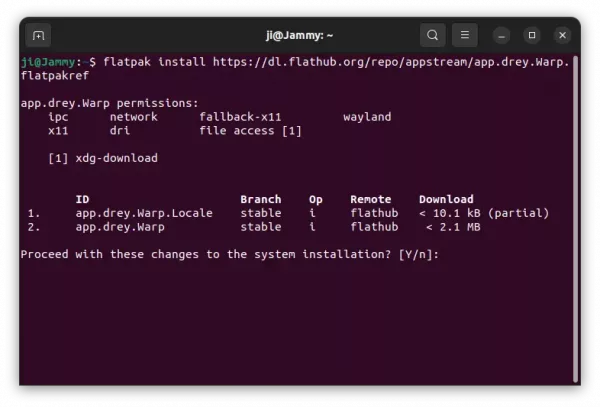Click the [Y/n]: prompt option
The height and width of the screenshot is (407, 600).
point(419,254)
